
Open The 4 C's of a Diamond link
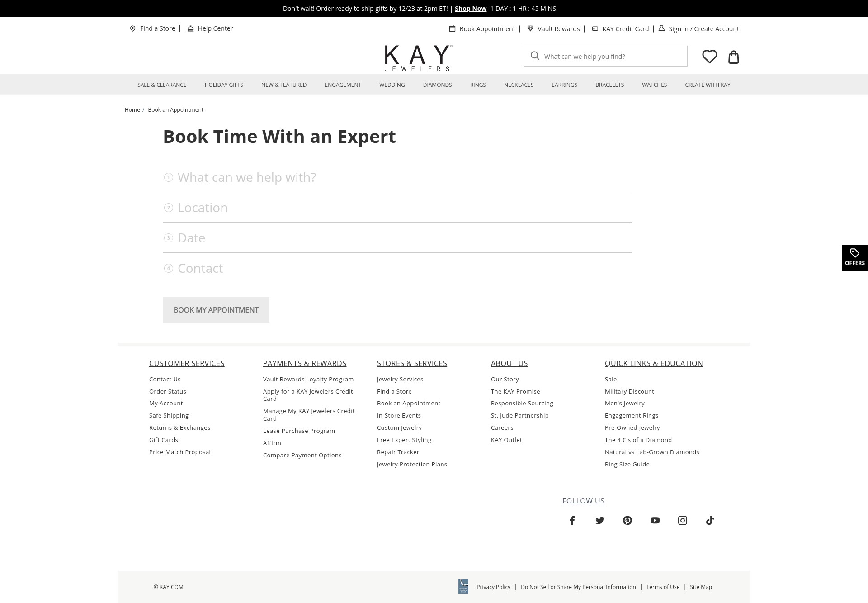coord(638,440)
